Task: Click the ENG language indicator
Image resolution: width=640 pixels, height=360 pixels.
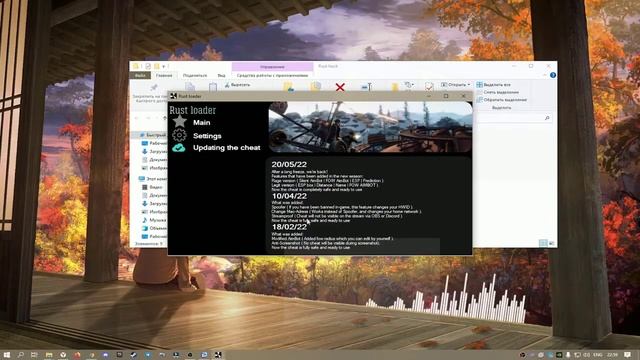Action: [x=597, y=355]
